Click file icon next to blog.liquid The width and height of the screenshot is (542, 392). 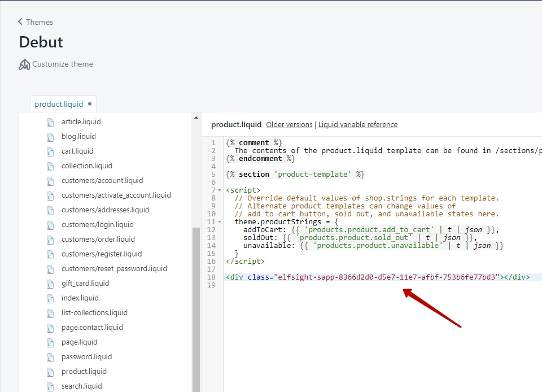pos(50,137)
